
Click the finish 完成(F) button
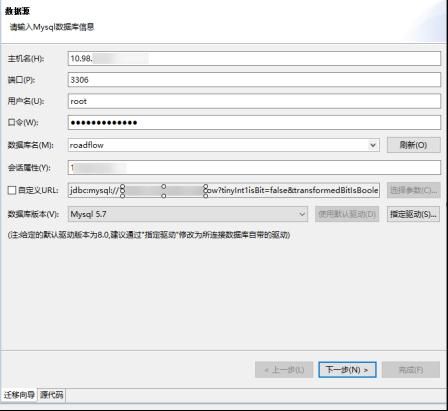point(411,370)
